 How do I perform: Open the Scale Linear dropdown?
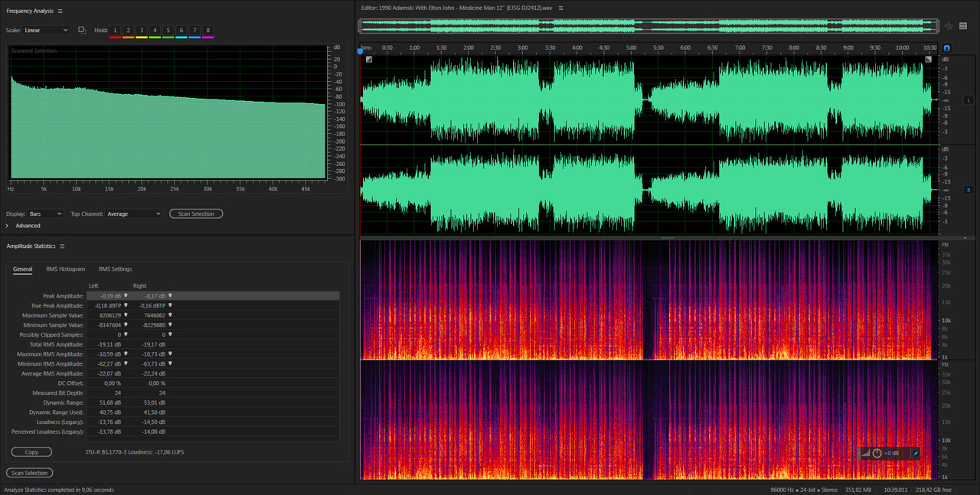click(x=46, y=30)
